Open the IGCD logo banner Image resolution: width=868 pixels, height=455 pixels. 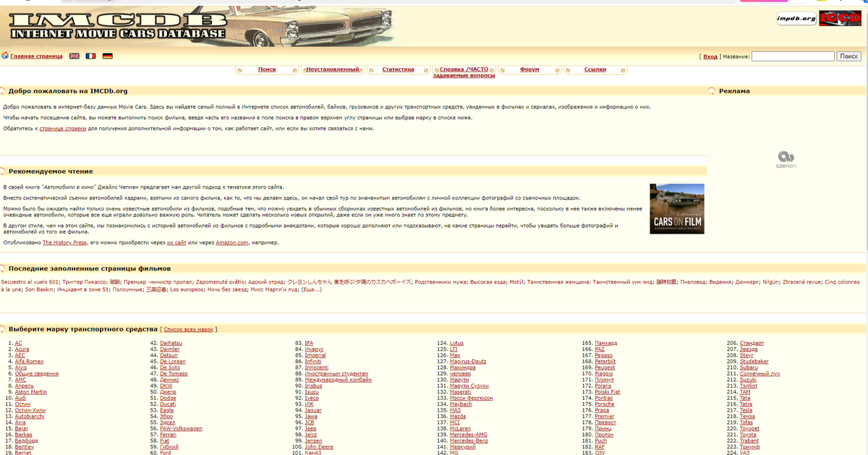coord(839,19)
